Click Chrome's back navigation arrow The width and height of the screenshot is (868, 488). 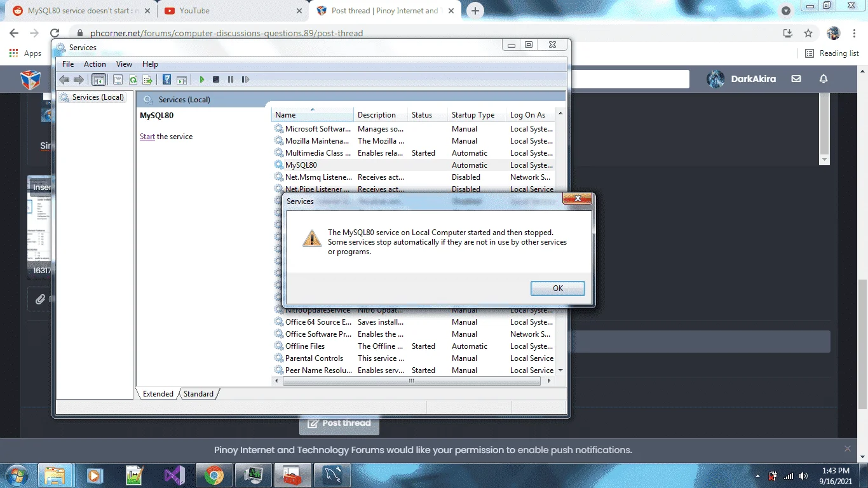tap(14, 33)
